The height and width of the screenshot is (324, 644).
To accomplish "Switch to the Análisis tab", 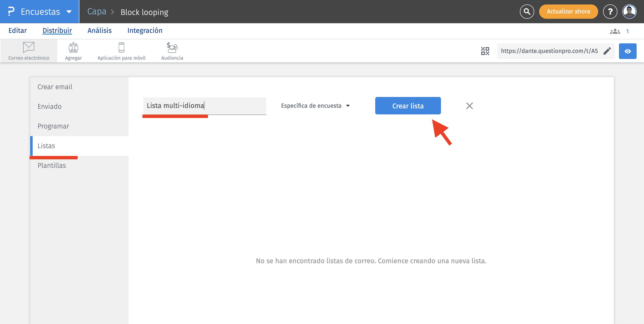I will tap(100, 30).
